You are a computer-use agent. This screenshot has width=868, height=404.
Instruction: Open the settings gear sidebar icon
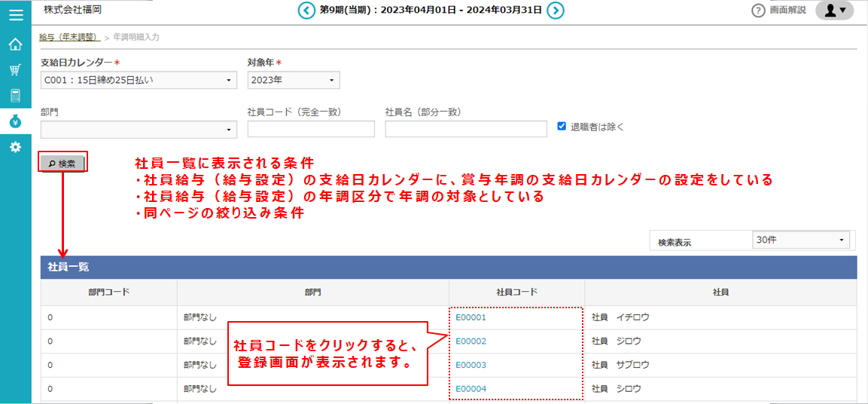tap(16, 147)
